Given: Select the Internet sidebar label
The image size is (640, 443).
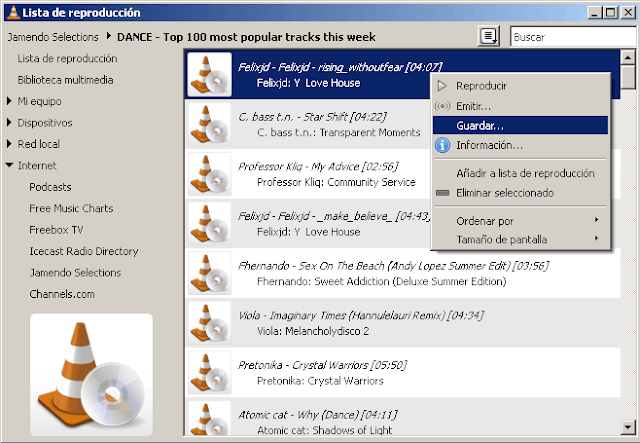Looking at the screenshot, I should pos(37,165).
